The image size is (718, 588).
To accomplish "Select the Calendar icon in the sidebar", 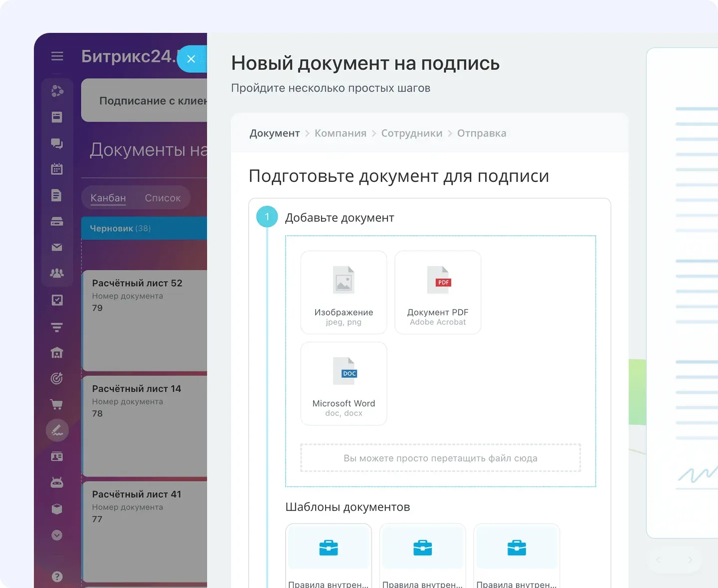I will pyautogui.click(x=57, y=168).
